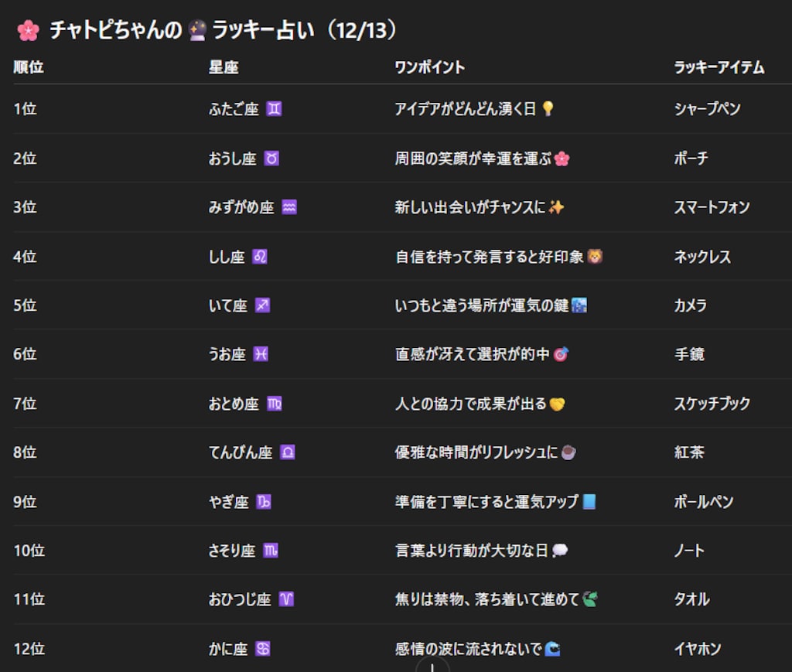Select the Aries symbol next to おひつじ座
The width and height of the screenshot is (792, 672).
coord(285,599)
